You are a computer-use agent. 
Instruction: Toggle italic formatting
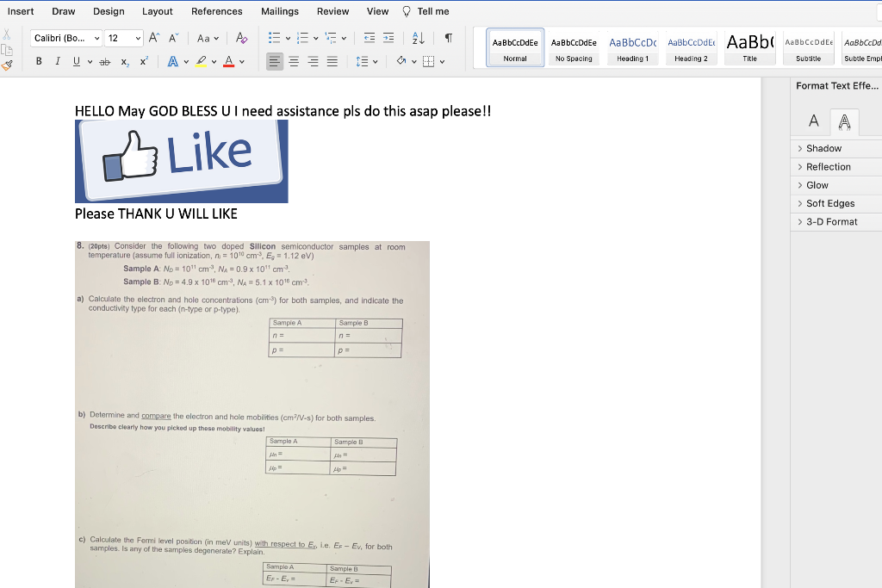[x=58, y=60]
